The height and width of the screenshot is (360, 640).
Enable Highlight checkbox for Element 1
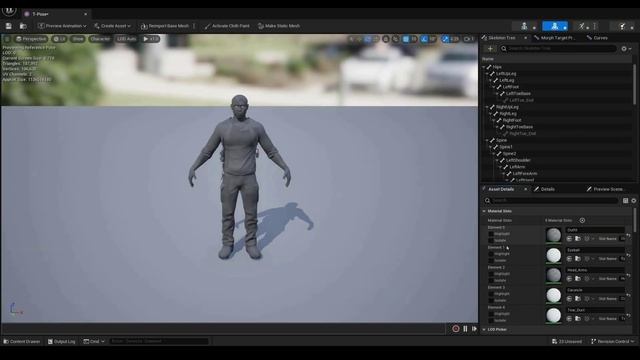point(491,254)
